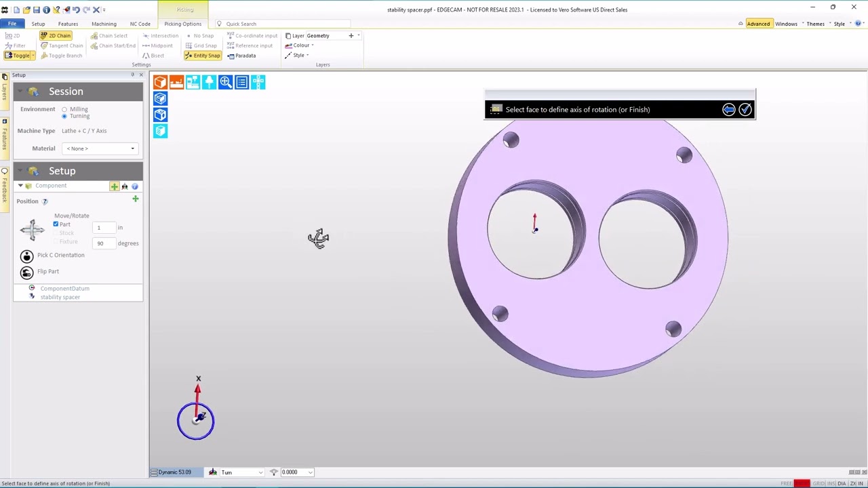
Task: Click the blue back arrow in prompt bar
Action: pyautogui.click(x=728, y=109)
